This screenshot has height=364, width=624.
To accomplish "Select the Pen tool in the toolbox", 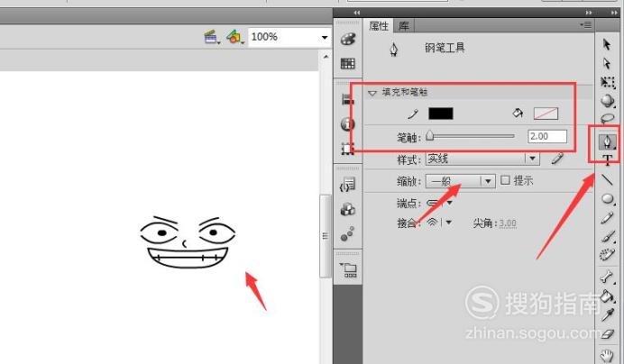I will tap(607, 141).
